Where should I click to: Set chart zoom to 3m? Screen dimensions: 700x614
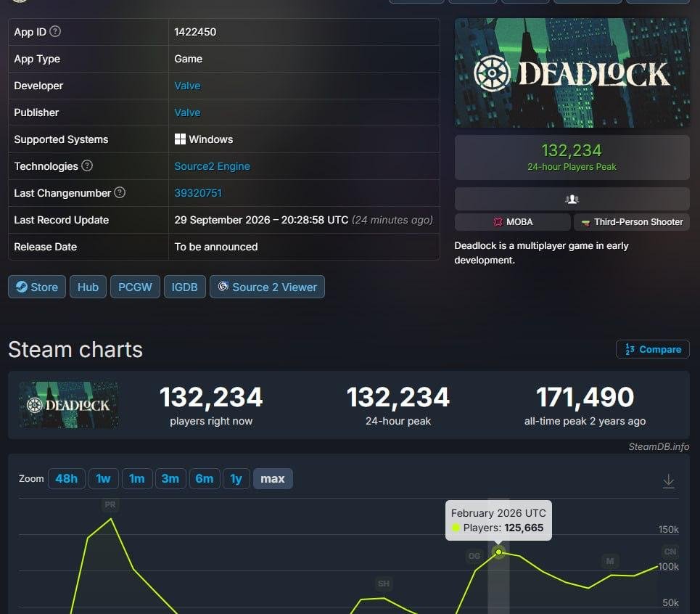pyautogui.click(x=170, y=479)
